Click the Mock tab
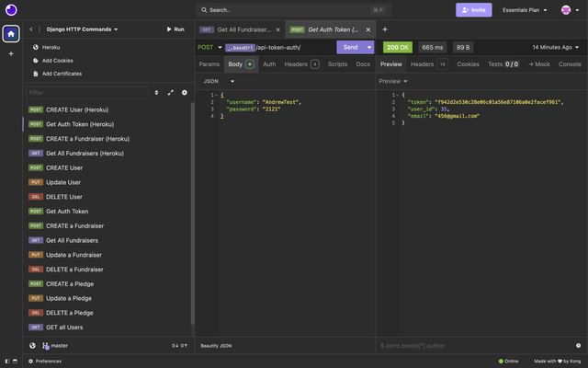The height and width of the screenshot is (368, 588). 539,64
